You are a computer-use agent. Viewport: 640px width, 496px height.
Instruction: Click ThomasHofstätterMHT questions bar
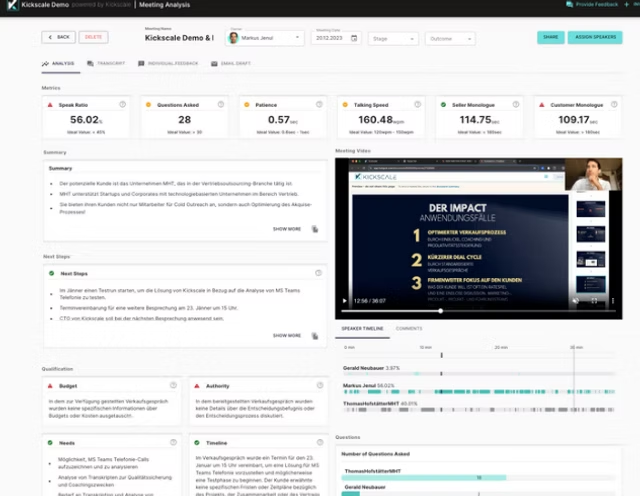click(x=424, y=477)
